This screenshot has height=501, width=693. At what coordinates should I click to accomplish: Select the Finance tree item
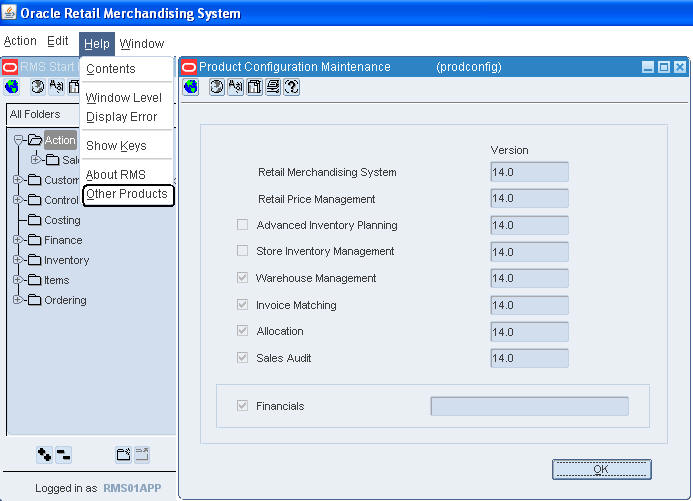tap(63, 240)
